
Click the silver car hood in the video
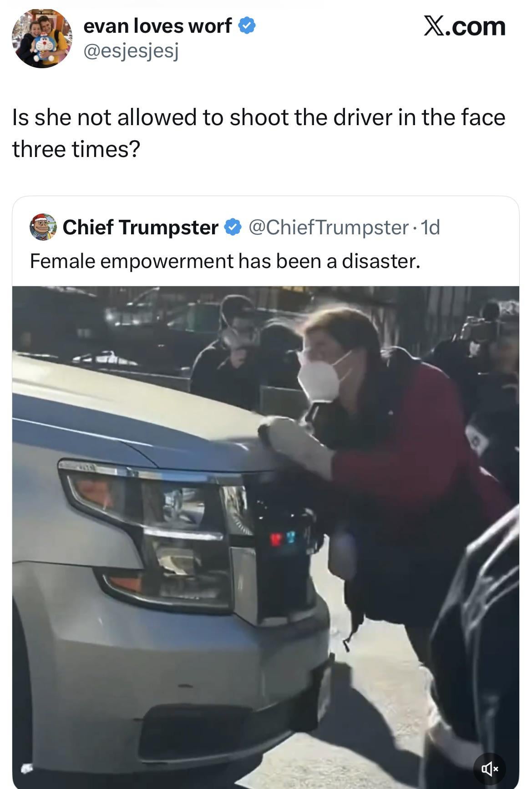click(x=137, y=410)
